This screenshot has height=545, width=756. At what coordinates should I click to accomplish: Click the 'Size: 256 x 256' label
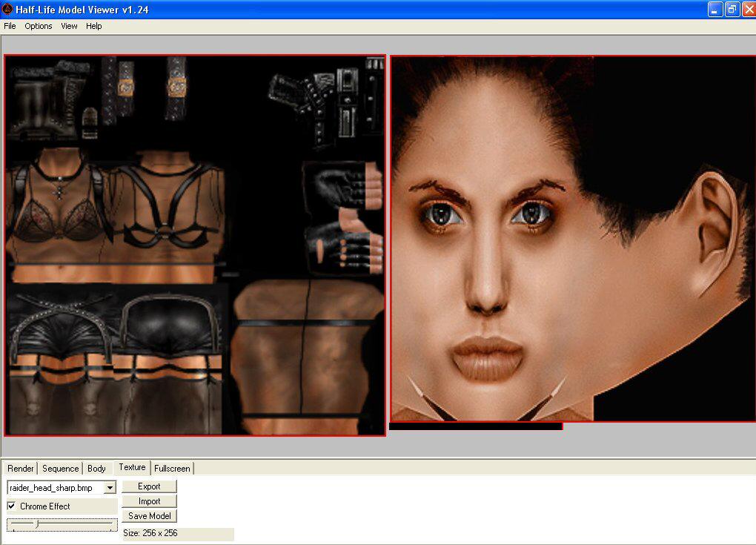tap(150, 533)
